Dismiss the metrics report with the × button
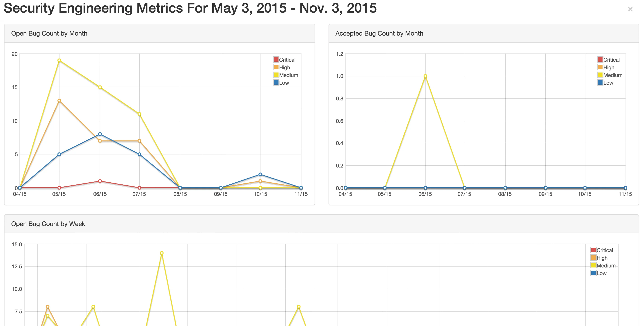Viewport: 644px width, 326px height. (631, 9)
